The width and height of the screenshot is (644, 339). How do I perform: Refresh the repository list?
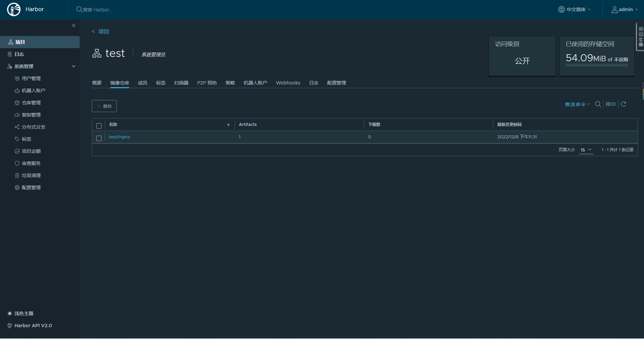pos(623,104)
